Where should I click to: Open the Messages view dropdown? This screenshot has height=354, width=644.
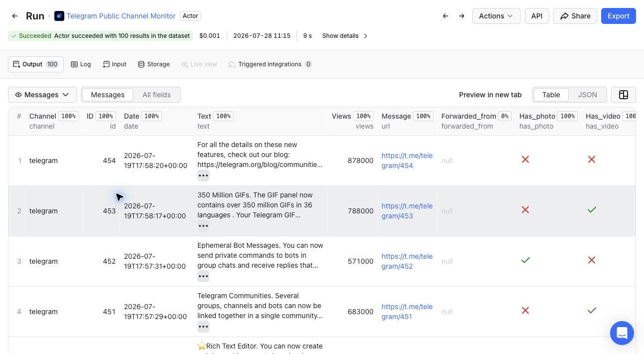[x=42, y=95]
